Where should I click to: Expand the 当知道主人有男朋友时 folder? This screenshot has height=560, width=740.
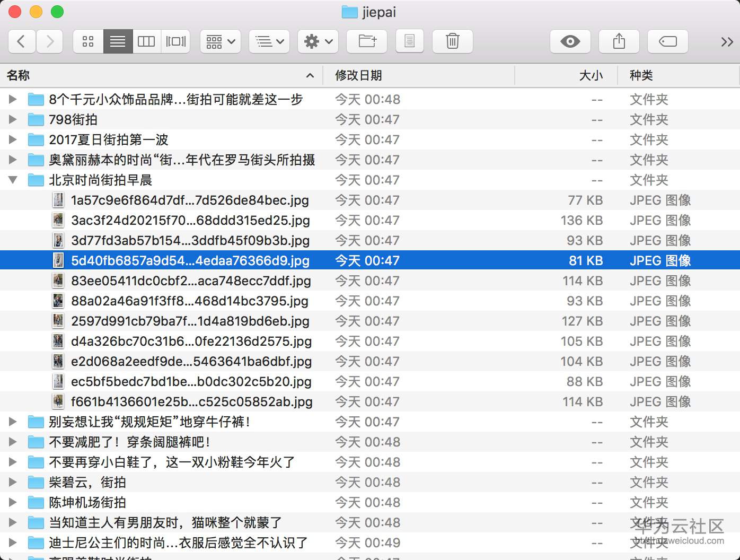(x=13, y=522)
